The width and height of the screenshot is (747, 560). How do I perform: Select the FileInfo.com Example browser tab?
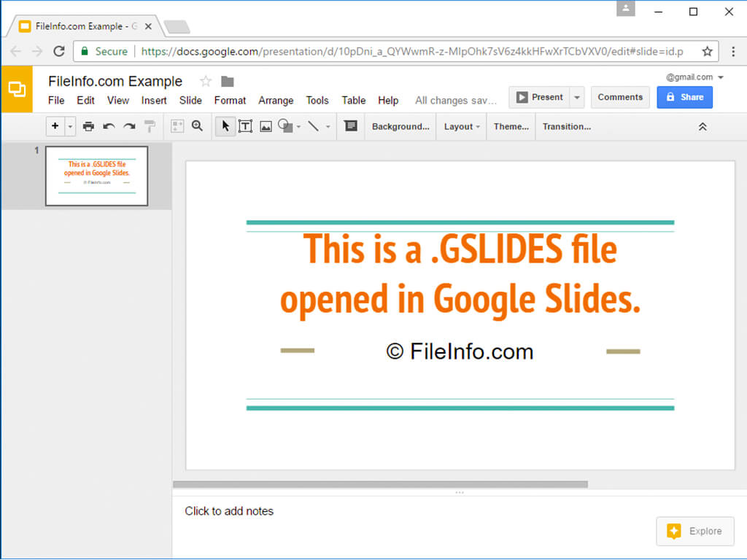pos(85,26)
